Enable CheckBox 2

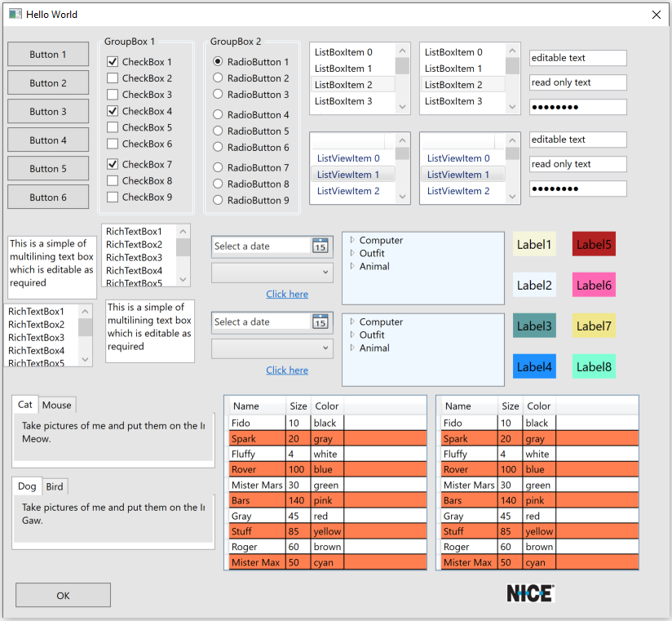tap(113, 78)
